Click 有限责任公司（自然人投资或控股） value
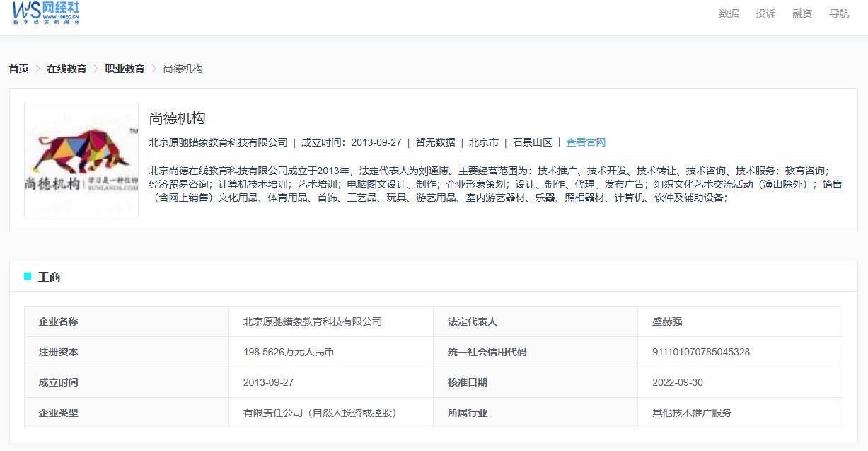Viewport: 868px width, 451px height. [320, 413]
